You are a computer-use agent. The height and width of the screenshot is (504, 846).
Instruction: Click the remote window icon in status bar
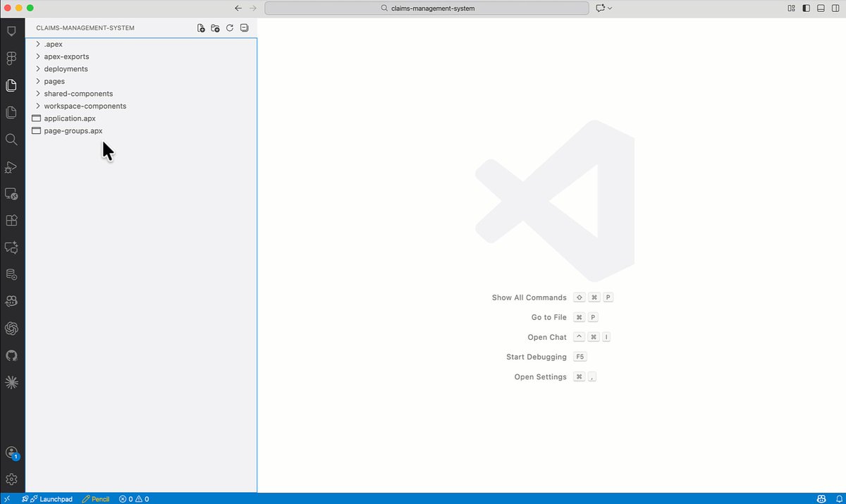(7, 499)
